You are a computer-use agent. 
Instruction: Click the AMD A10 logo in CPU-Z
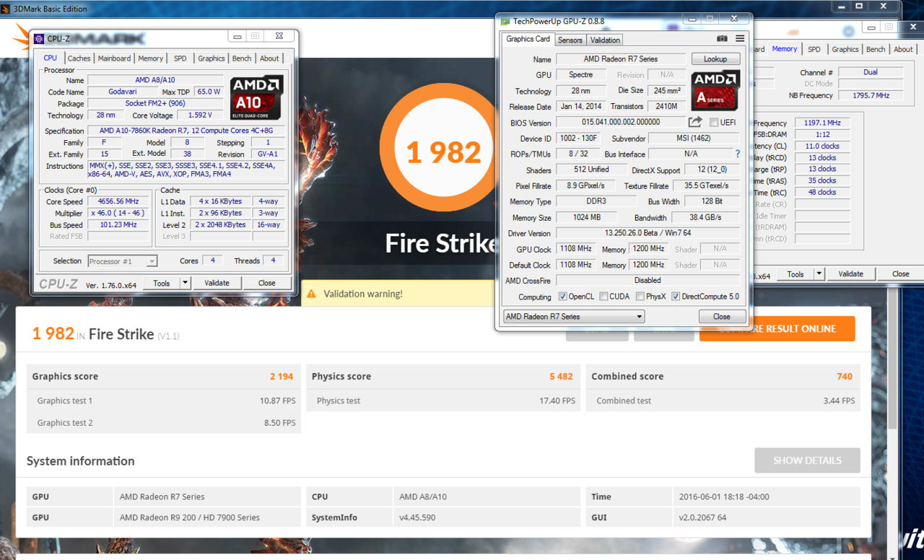(257, 97)
